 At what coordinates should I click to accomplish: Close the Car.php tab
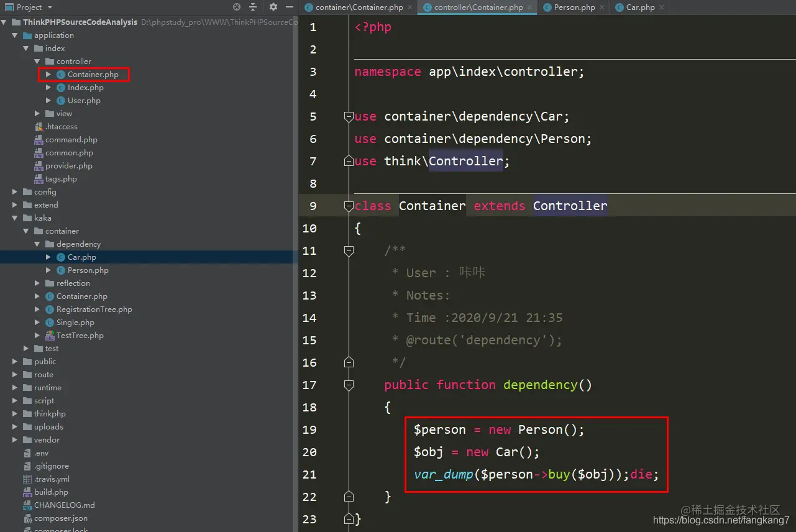click(661, 7)
